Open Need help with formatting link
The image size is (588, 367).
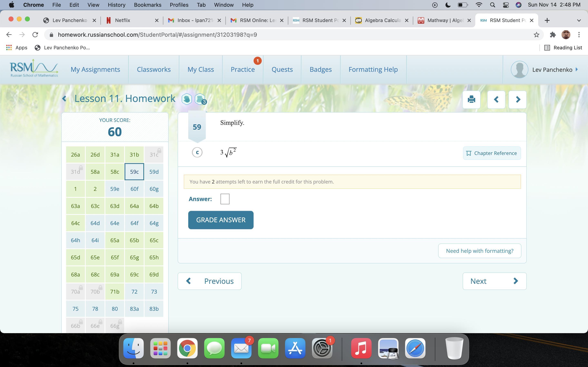click(479, 251)
